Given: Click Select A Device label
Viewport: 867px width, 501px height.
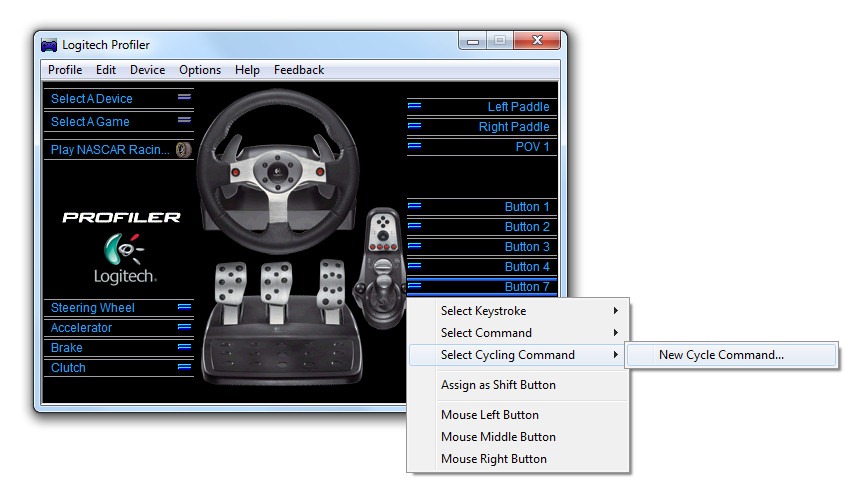Looking at the screenshot, I should click(x=92, y=98).
